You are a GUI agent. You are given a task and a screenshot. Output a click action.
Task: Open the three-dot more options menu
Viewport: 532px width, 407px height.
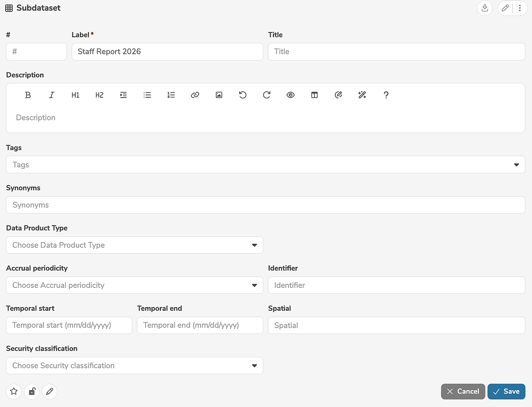[x=520, y=8]
